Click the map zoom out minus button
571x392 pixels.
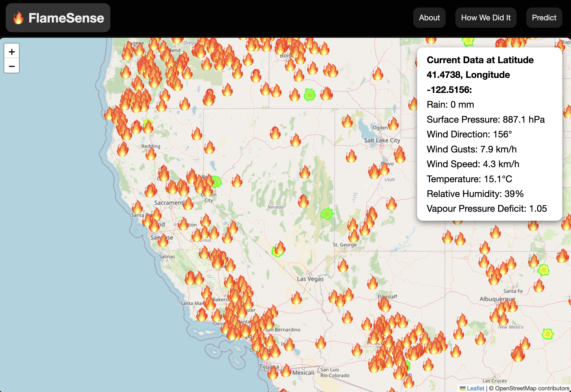(12, 66)
